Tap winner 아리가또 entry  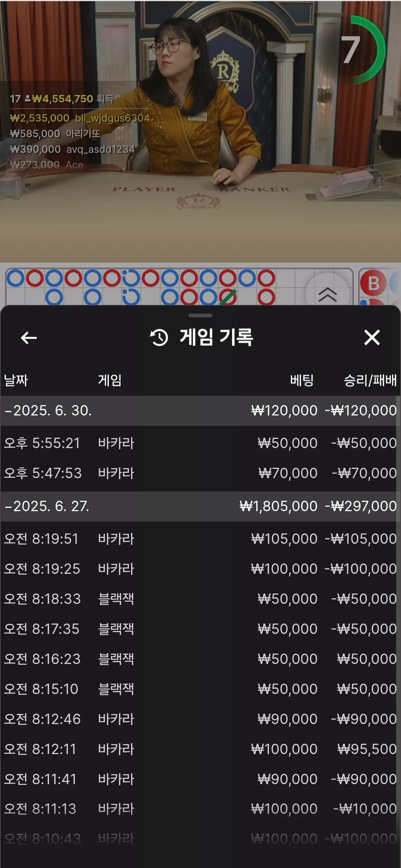55,134
